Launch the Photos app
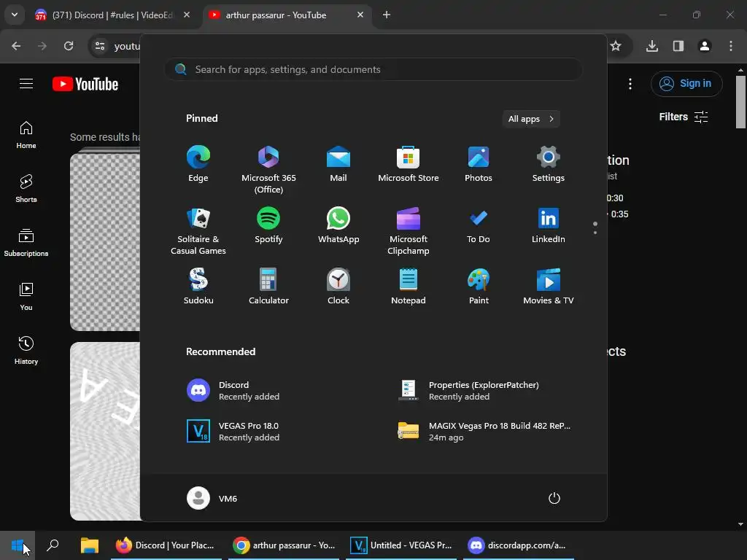 pyautogui.click(x=479, y=164)
